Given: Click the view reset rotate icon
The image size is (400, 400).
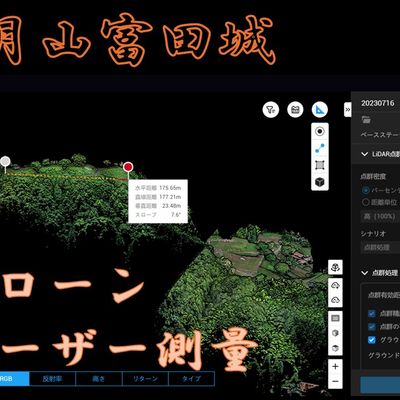Looking at the screenshot, I should click(x=335, y=267).
